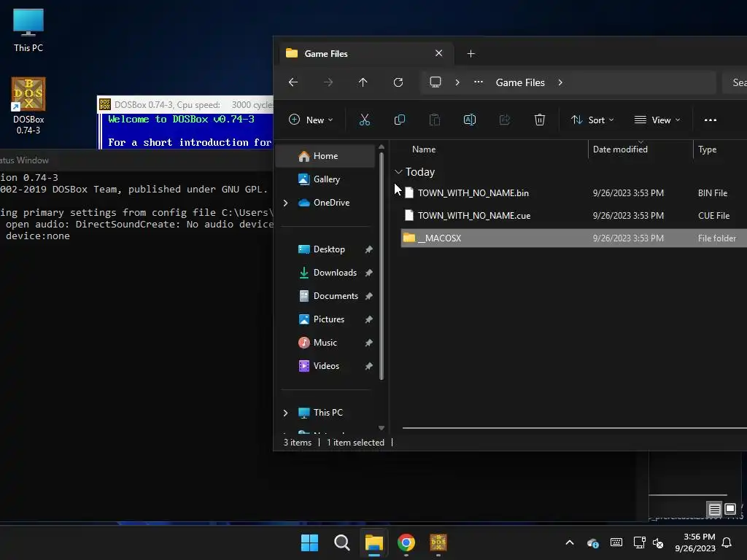Expand the OneDrive tree node
The height and width of the screenshot is (560, 747).
click(x=285, y=203)
